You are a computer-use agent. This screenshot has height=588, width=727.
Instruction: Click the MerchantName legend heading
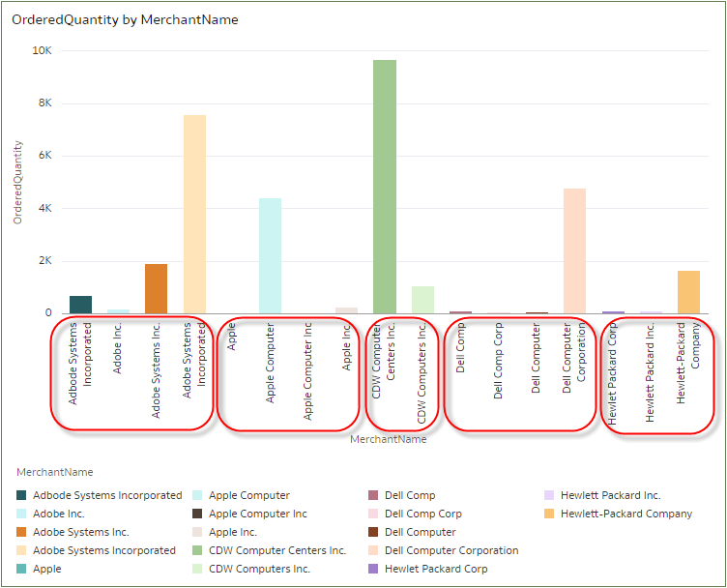[55, 472]
